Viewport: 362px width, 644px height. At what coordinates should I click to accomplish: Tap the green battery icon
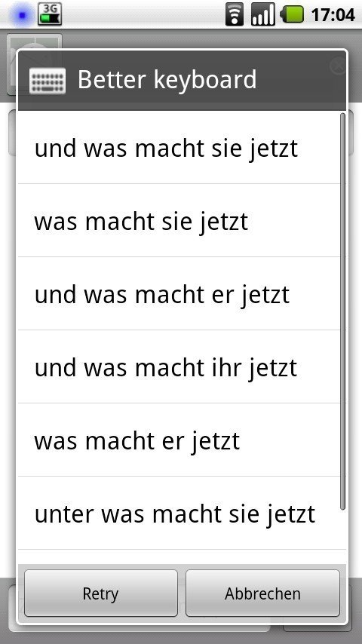pos(292,15)
